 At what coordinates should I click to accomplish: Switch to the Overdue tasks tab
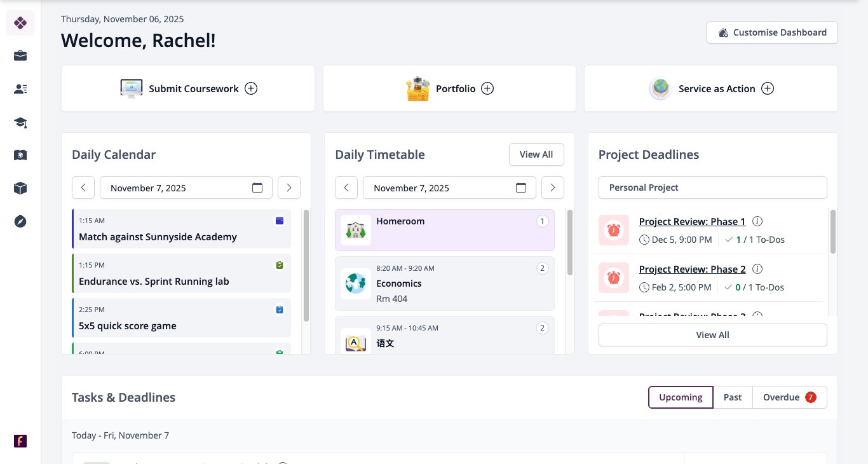[x=790, y=397]
